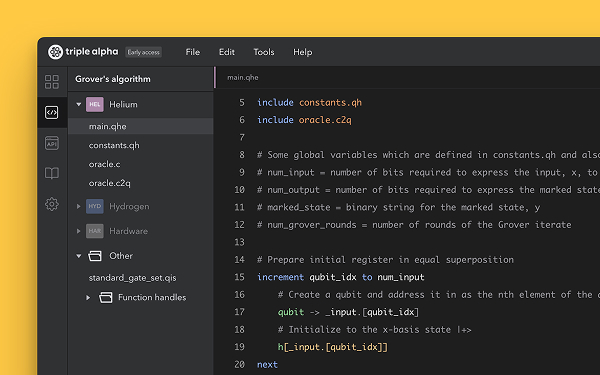
Task: Click the HYD Hydrogen badge icon
Action: click(x=95, y=206)
